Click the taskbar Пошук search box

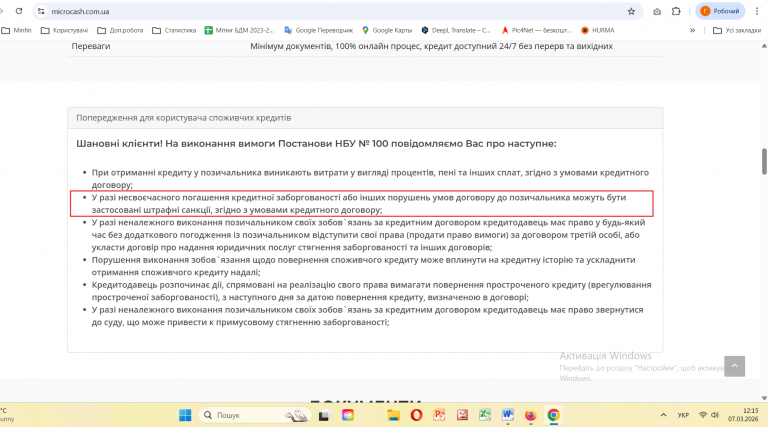point(255,415)
